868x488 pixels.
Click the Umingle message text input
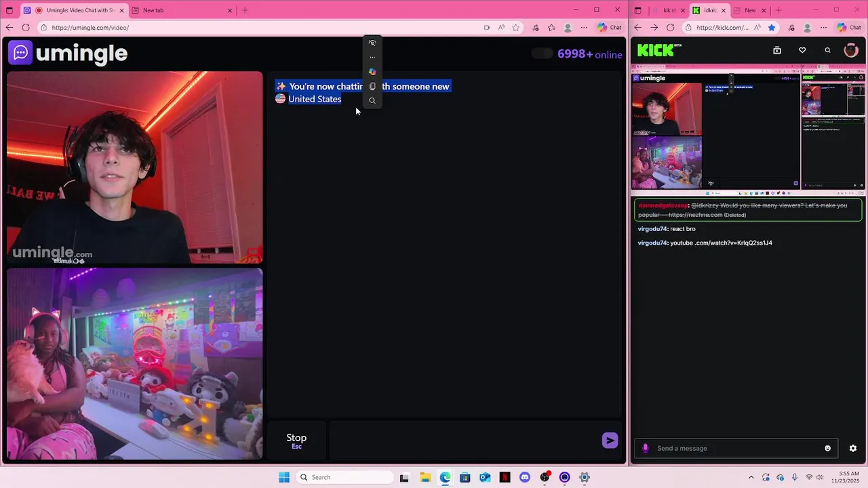coord(463,441)
